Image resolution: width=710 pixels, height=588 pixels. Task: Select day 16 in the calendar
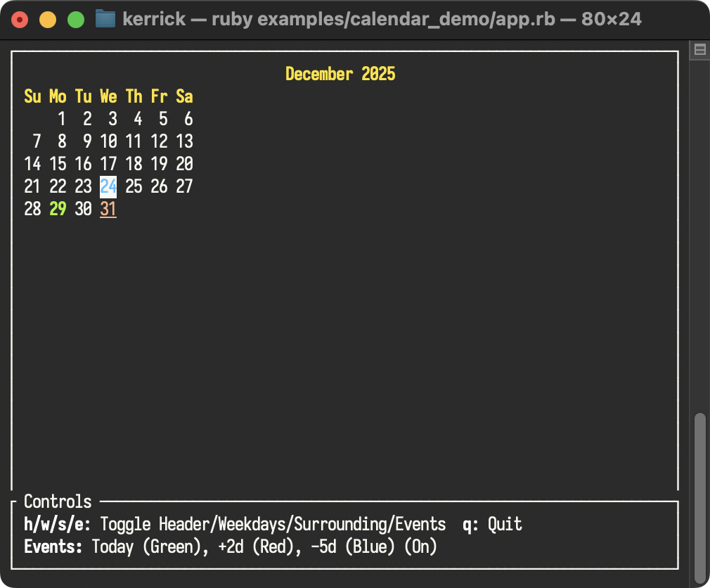84,164
